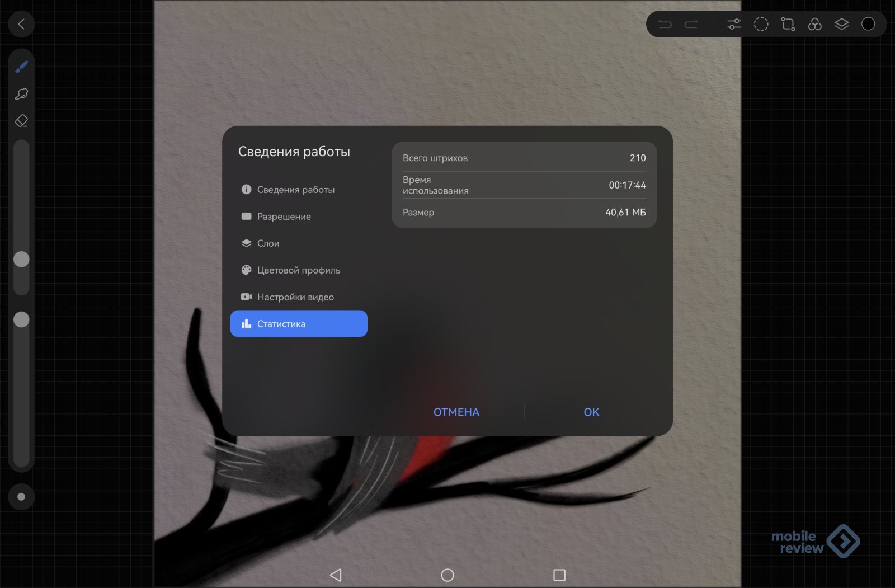
Task: Click the Размер label
Action: (x=418, y=213)
